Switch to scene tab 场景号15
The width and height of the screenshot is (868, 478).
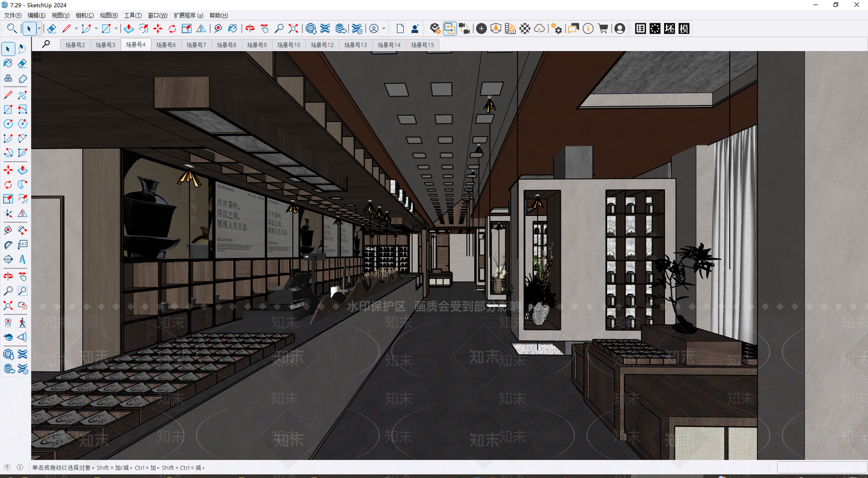point(423,45)
